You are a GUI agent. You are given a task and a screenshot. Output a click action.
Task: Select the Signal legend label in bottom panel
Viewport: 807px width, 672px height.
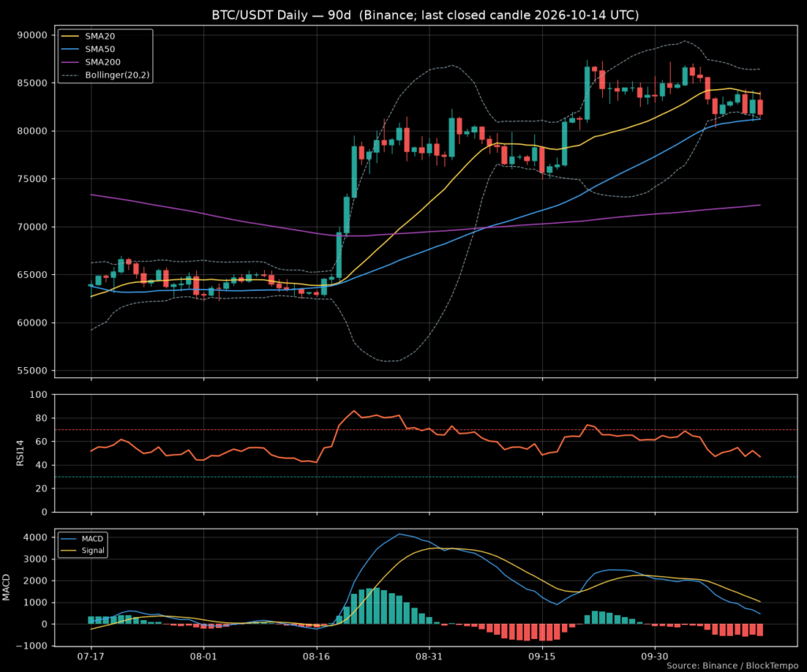click(93, 551)
